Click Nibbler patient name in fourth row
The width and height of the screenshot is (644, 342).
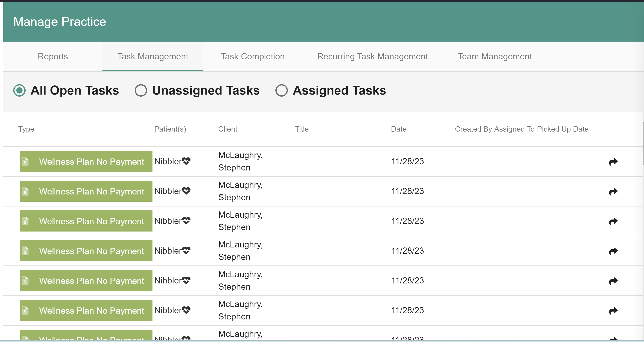point(168,251)
